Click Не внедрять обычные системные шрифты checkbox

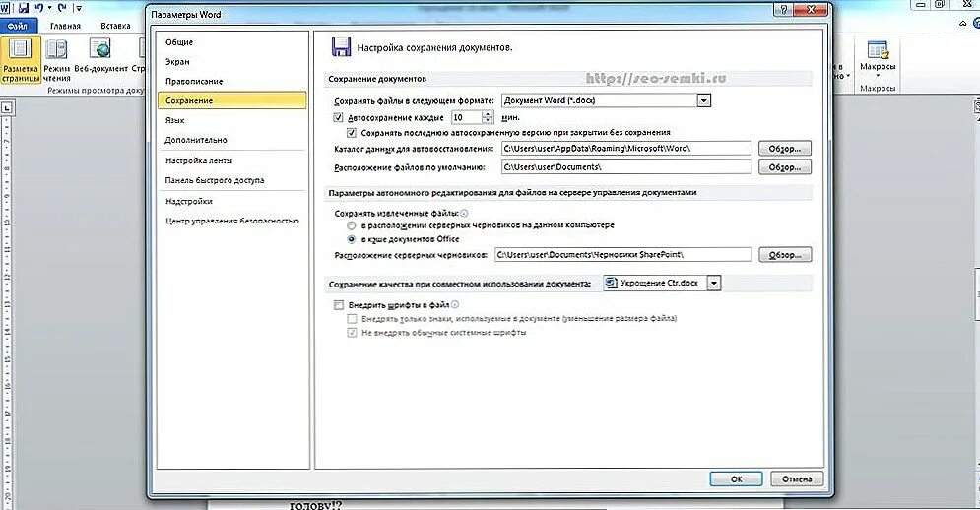(352, 333)
